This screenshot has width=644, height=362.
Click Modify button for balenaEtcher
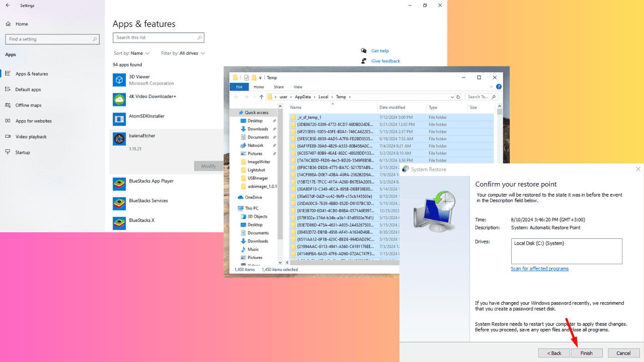click(x=208, y=166)
